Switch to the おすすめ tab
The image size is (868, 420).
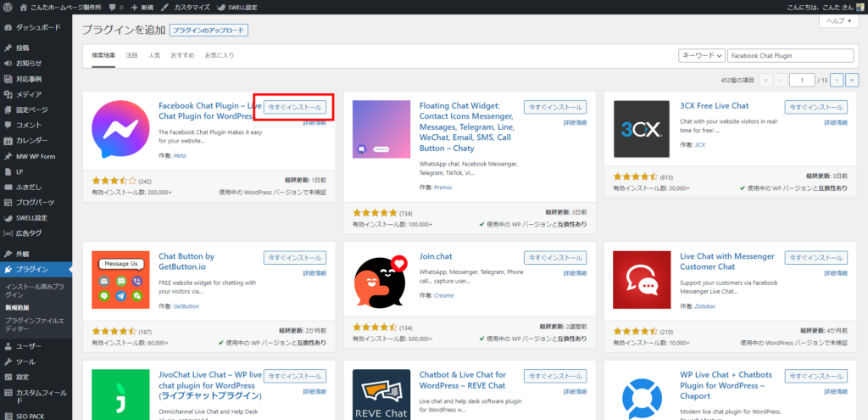[182, 55]
